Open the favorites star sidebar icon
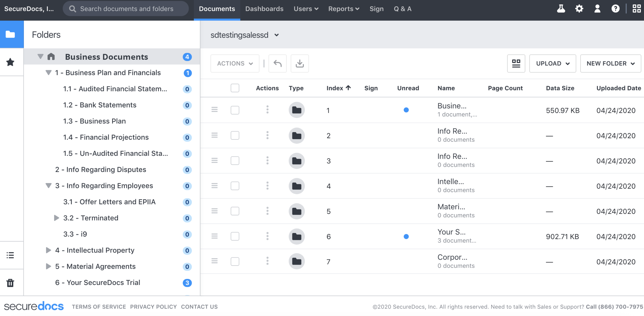The width and height of the screenshot is (644, 316). (10, 62)
